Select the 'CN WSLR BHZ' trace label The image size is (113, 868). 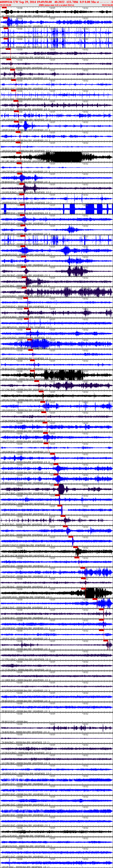(9, 192)
